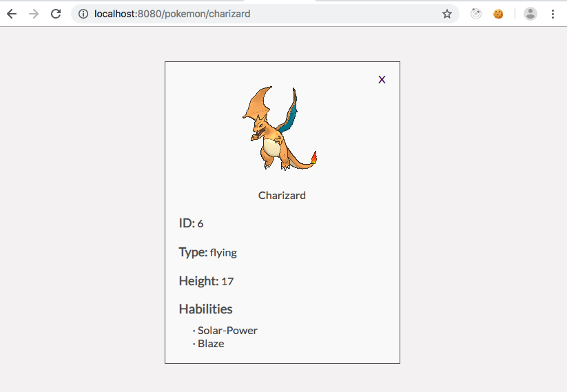Open the user profile avatar icon
The image size is (567, 392).
pyautogui.click(x=530, y=14)
